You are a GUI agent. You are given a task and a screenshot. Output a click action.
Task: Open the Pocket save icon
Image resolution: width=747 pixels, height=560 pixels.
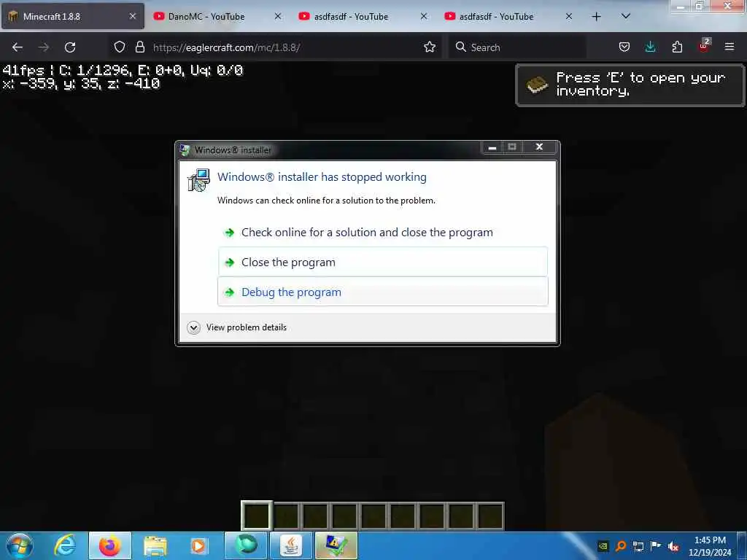coord(624,47)
